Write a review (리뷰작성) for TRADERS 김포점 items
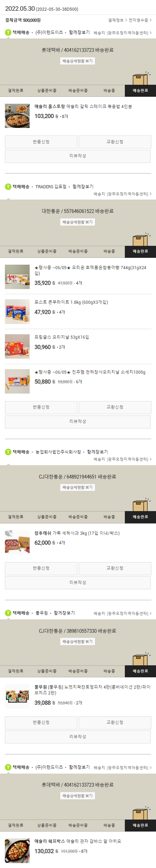The image size is (156, 868). point(78,422)
